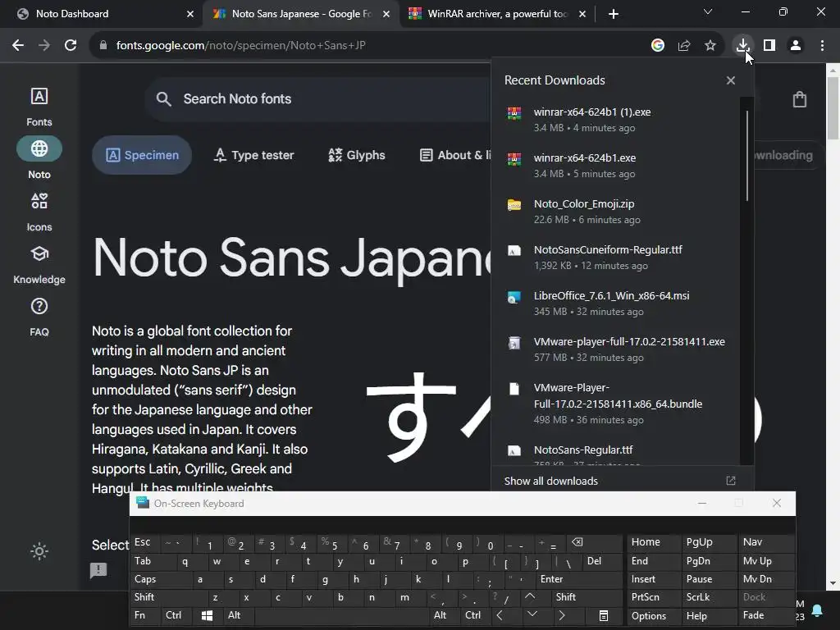
Task: Open NotoSansCuneiform-Regular.ttf download
Action: (x=616, y=258)
